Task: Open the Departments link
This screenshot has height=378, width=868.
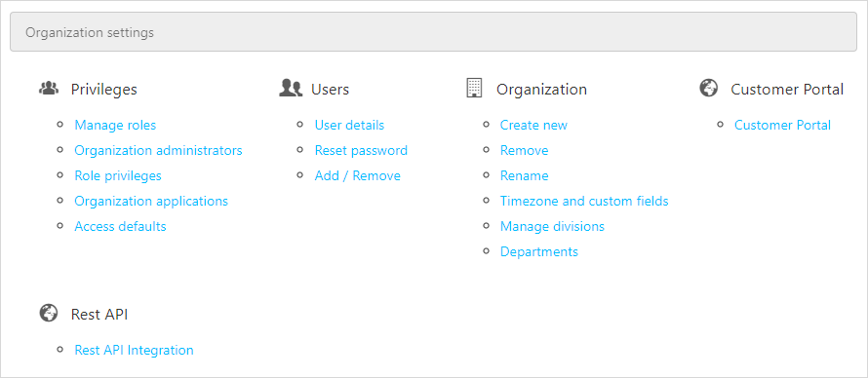Action: (538, 252)
